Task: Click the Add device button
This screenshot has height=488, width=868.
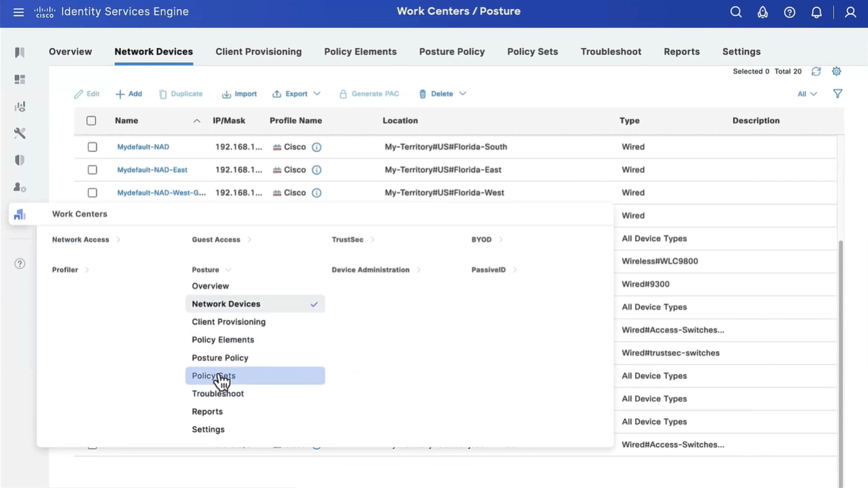Action: (x=129, y=94)
